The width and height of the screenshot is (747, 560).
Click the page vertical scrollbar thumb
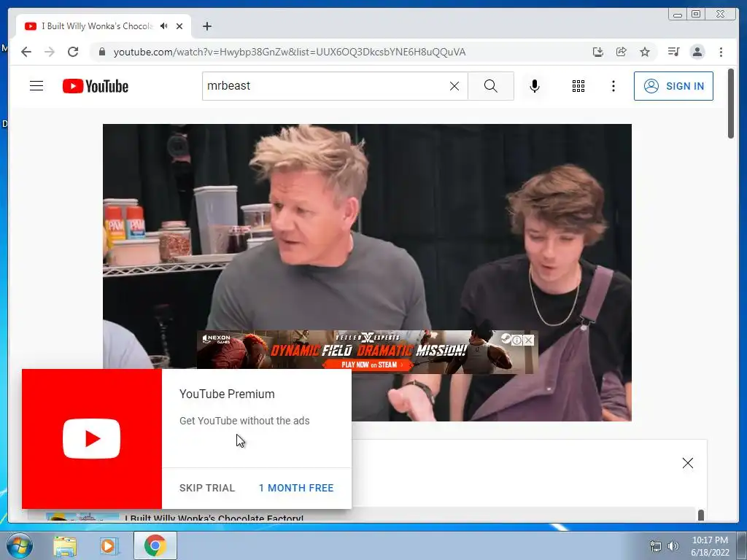(731, 104)
